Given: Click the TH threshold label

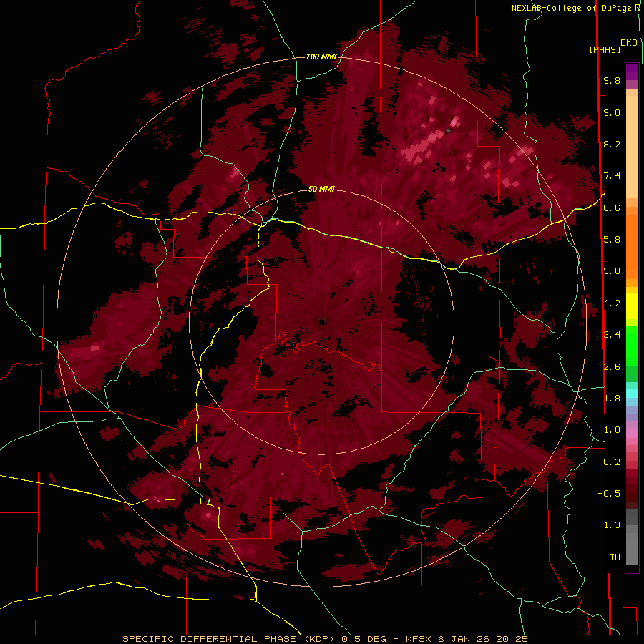Looking at the screenshot, I should coord(615,557).
